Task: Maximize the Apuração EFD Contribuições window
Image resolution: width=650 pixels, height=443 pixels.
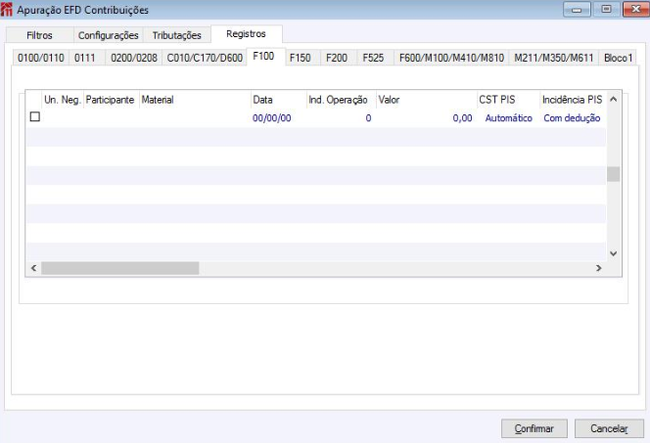Action: click(606, 9)
